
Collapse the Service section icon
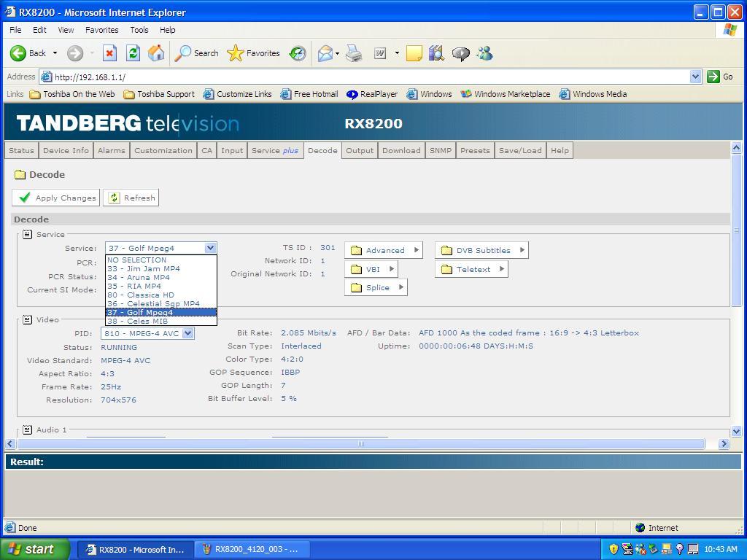(27, 234)
